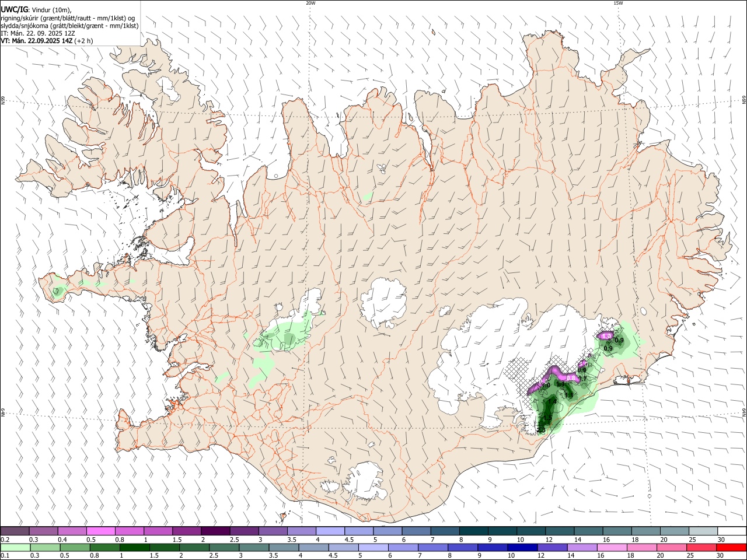Image resolution: width=747 pixels, height=560 pixels.
Task: Click the top-row legend swatch between 0.2 and 0.3
Action: point(15,531)
